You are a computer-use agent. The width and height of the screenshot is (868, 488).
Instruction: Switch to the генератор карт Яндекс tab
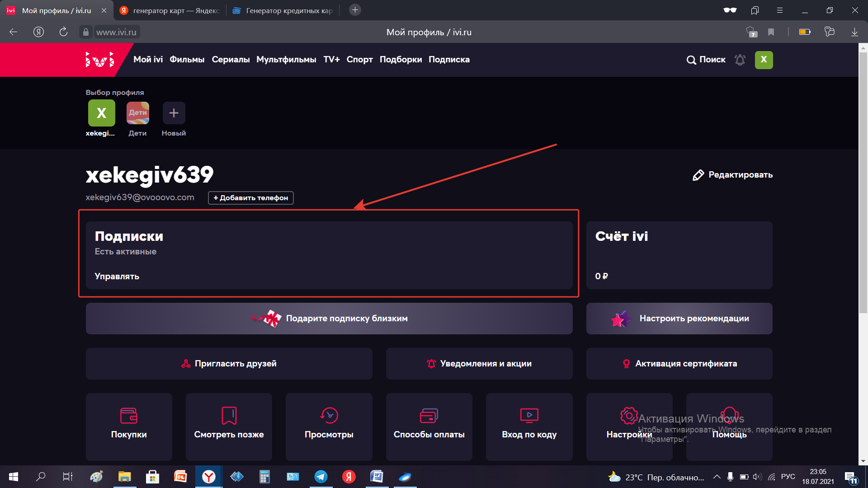coord(171,10)
